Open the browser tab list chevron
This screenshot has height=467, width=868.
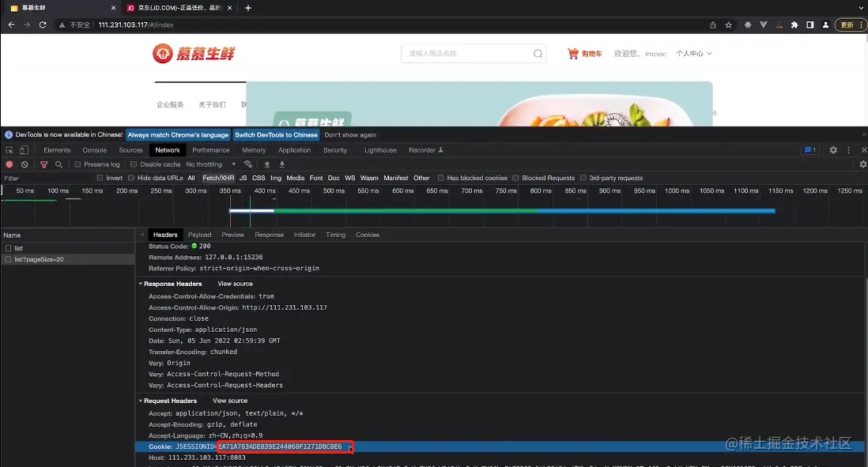tap(860, 8)
